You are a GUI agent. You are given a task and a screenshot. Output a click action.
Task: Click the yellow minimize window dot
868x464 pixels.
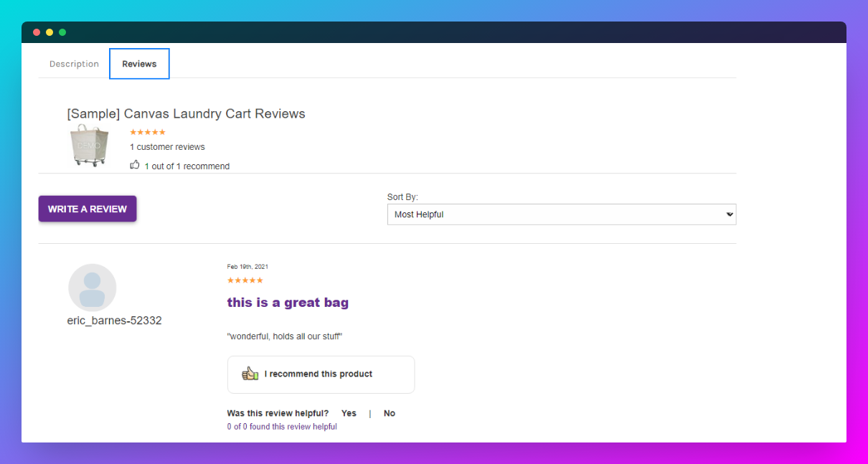49,32
